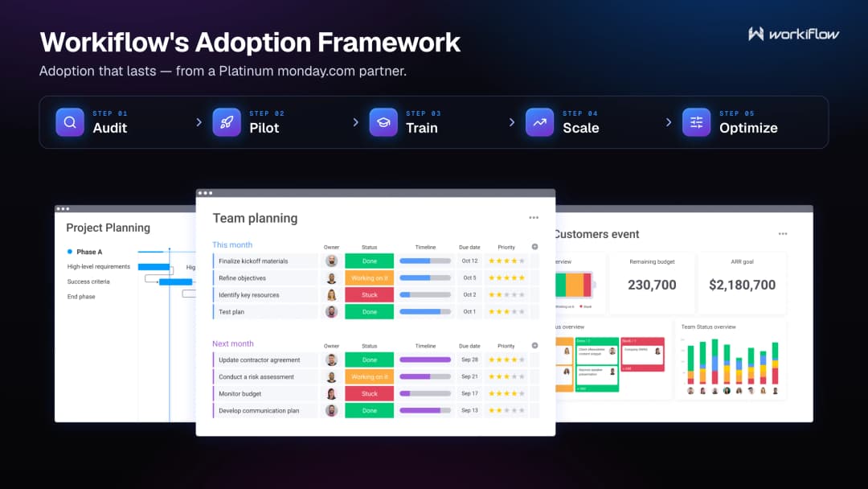Click Success criteria in Project Planning
Screen dimensions: 868x489
(x=88, y=281)
